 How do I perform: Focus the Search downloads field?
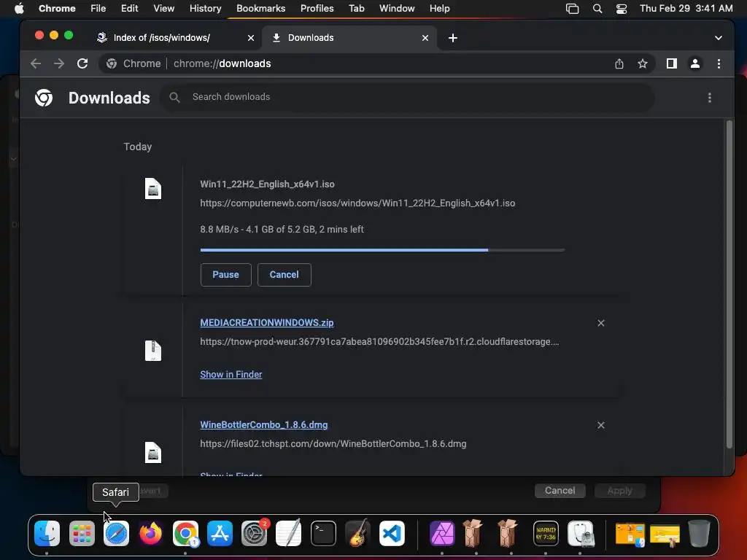407,97
